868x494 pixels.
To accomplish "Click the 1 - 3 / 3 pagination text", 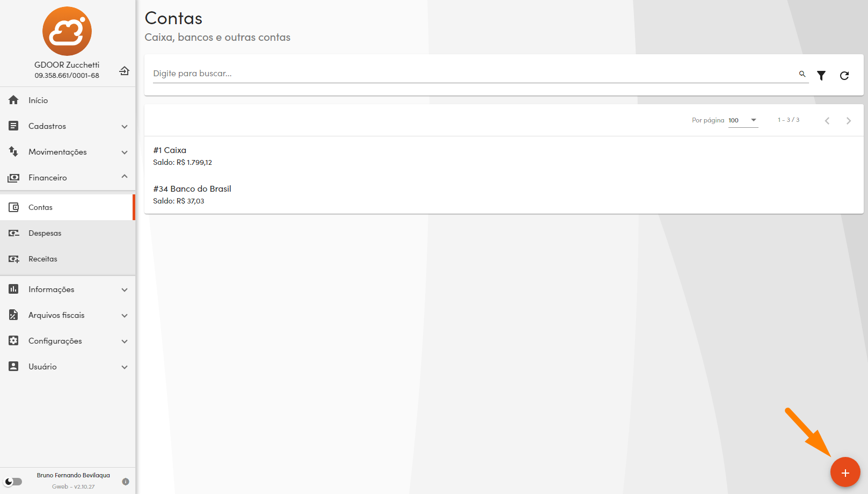I will [x=789, y=120].
